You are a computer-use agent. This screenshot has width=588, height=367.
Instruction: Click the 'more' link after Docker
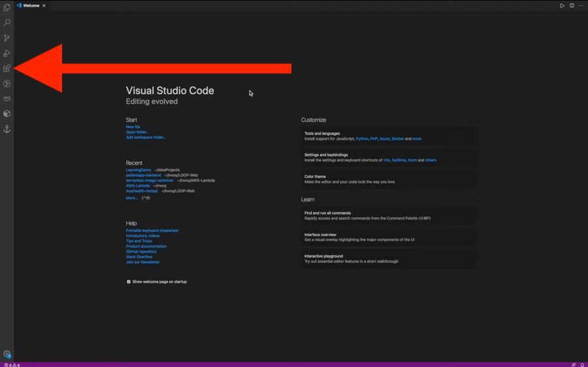(417, 138)
